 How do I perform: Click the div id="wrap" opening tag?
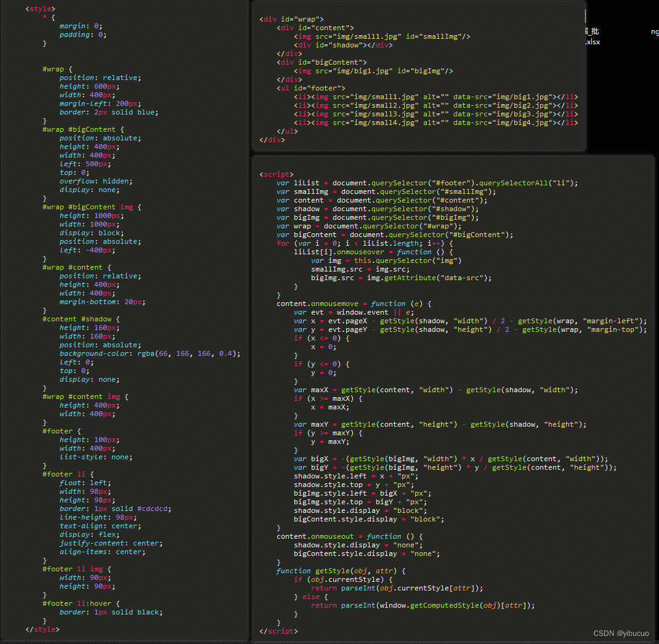point(291,19)
